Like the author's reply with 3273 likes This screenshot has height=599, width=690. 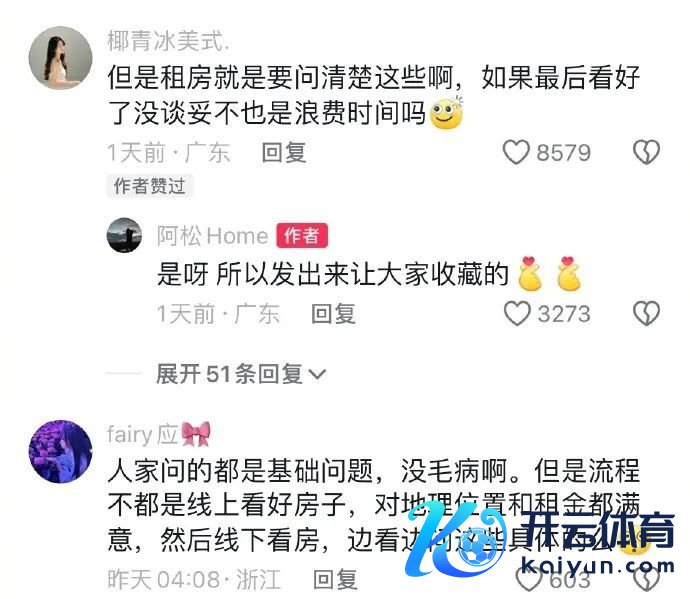click(x=517, y=313)
